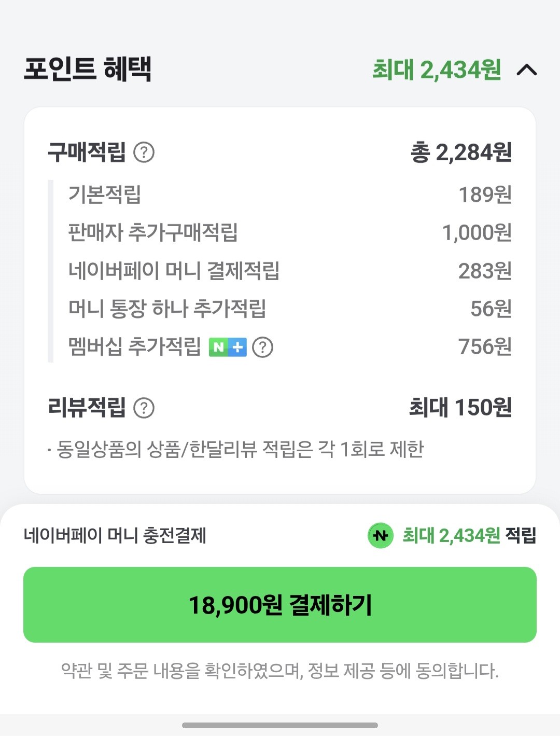Tap the 최대 150원 review reward amount

(460, 408)
